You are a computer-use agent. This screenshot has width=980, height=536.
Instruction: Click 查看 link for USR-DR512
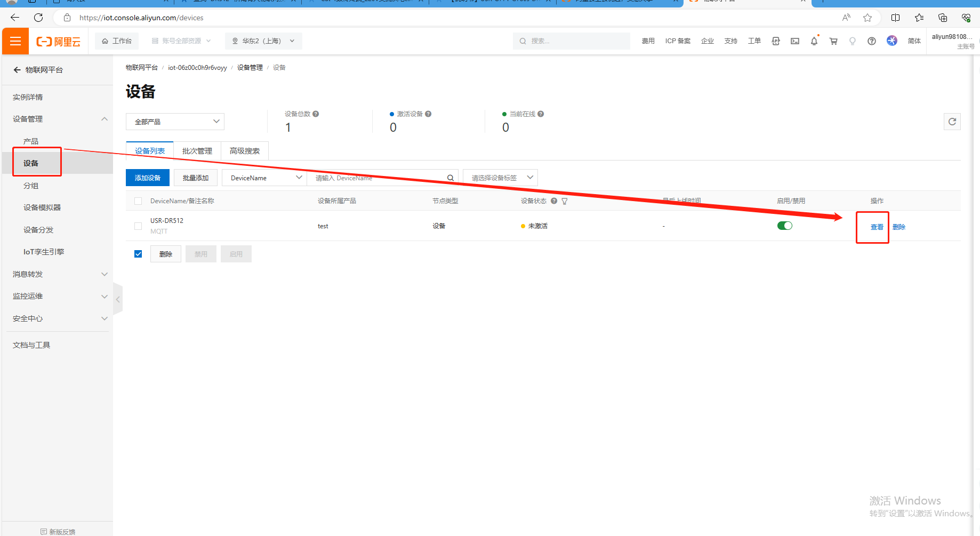pos(877,227)
